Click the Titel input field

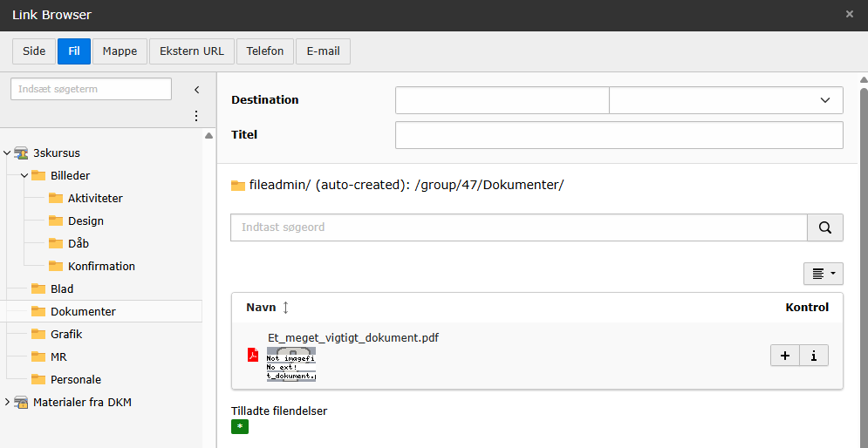point(619,135)
